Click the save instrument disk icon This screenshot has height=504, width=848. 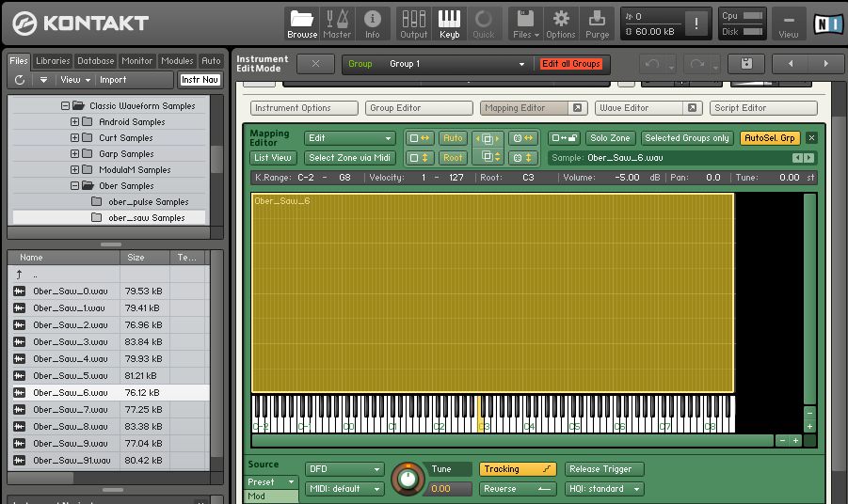pyautogui.click(x=746, y=64)
